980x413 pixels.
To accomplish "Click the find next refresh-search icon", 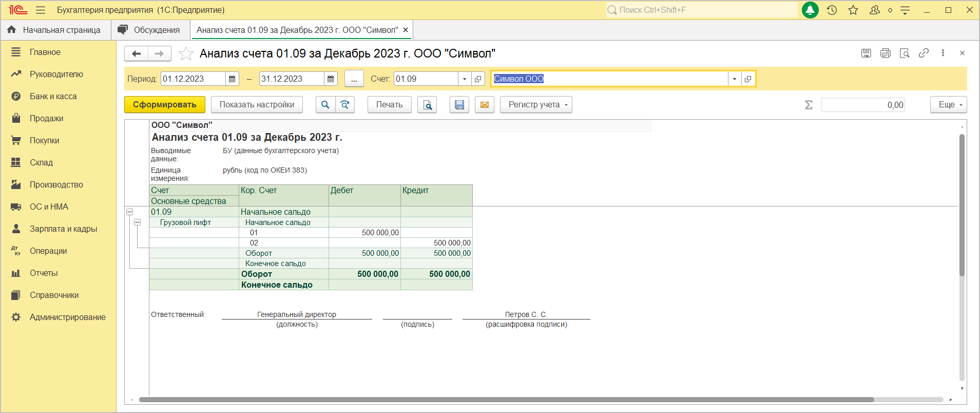I will pos(345,105).
